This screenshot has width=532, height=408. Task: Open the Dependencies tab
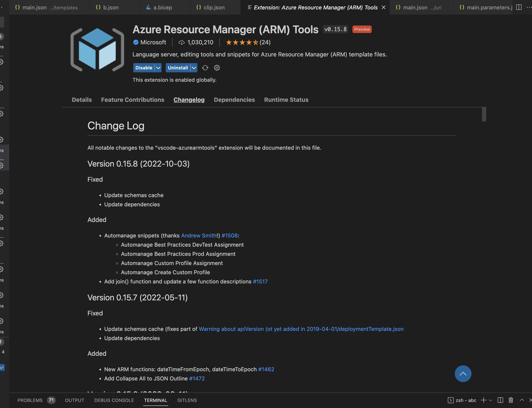[234, 99]
